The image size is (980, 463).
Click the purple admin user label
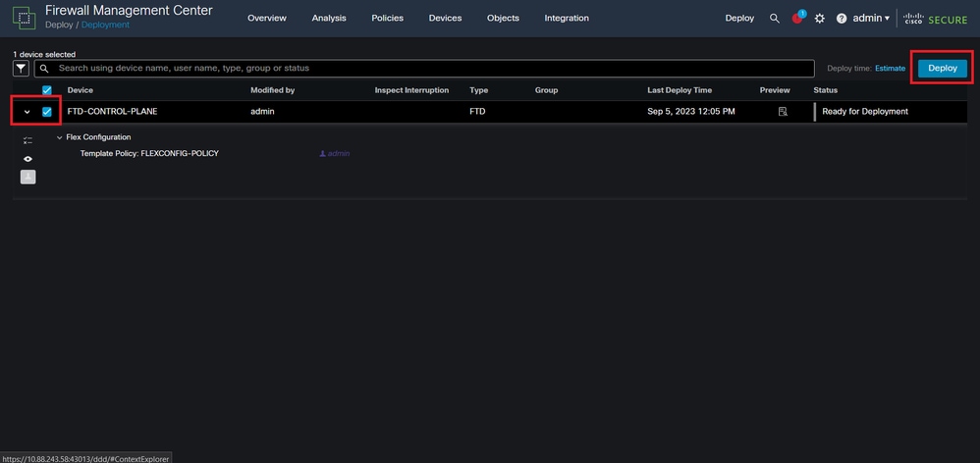[x=335, y=153]
